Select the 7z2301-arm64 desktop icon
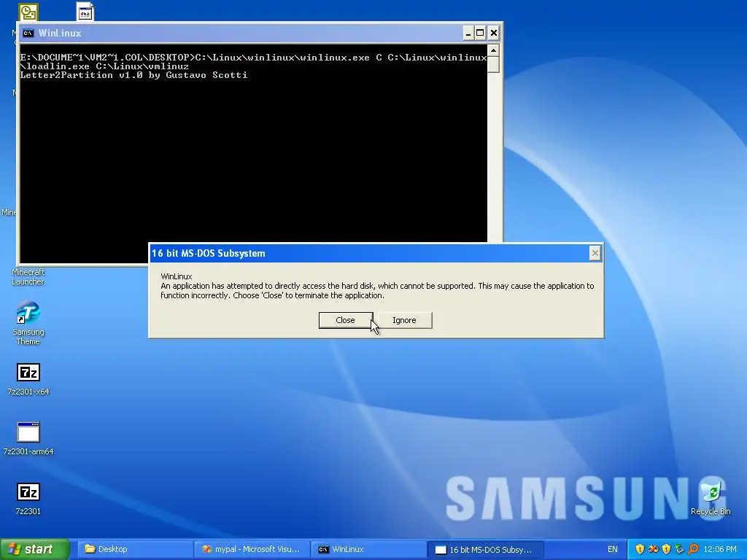Image resolution: width=747 pixels, height=560 pixels. (28, 439)
